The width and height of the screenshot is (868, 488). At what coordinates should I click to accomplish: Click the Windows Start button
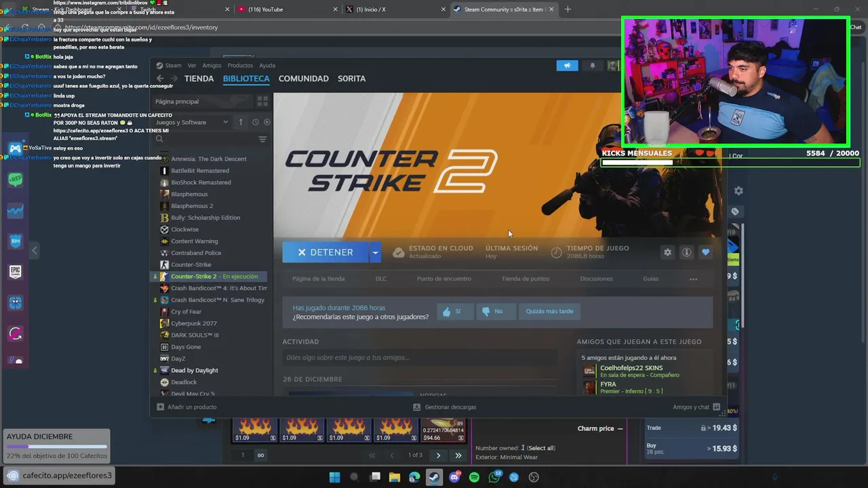click(x=334, y=477)
